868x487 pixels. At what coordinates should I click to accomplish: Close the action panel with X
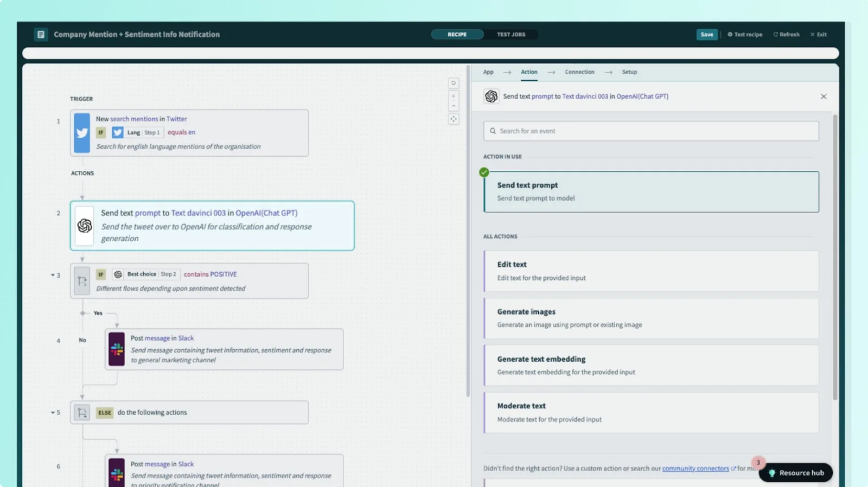(x=824, y=97)
